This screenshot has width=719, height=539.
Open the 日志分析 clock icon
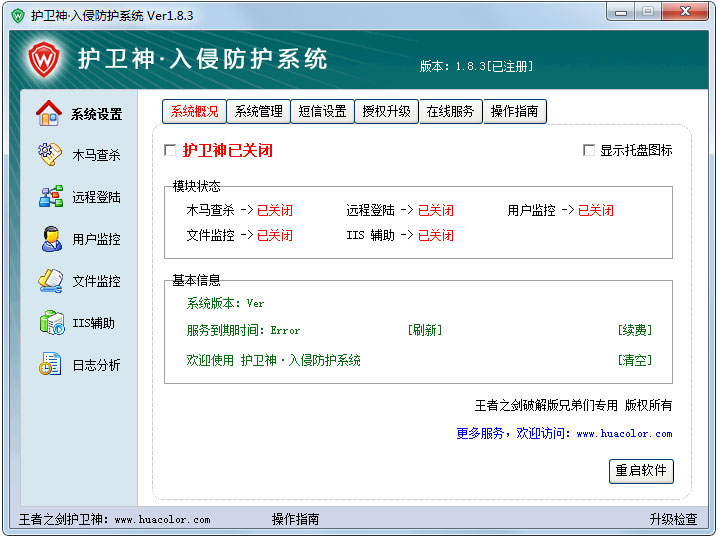pyautogui.click(x=50, y=365)
